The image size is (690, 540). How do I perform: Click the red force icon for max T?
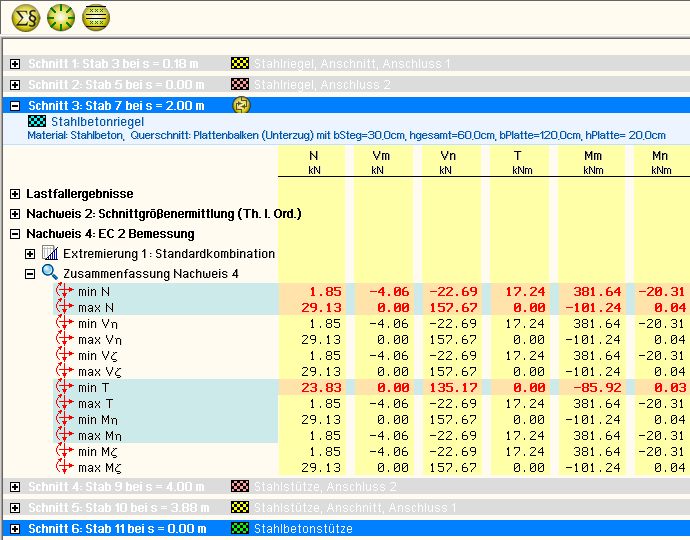coord(66,403)
